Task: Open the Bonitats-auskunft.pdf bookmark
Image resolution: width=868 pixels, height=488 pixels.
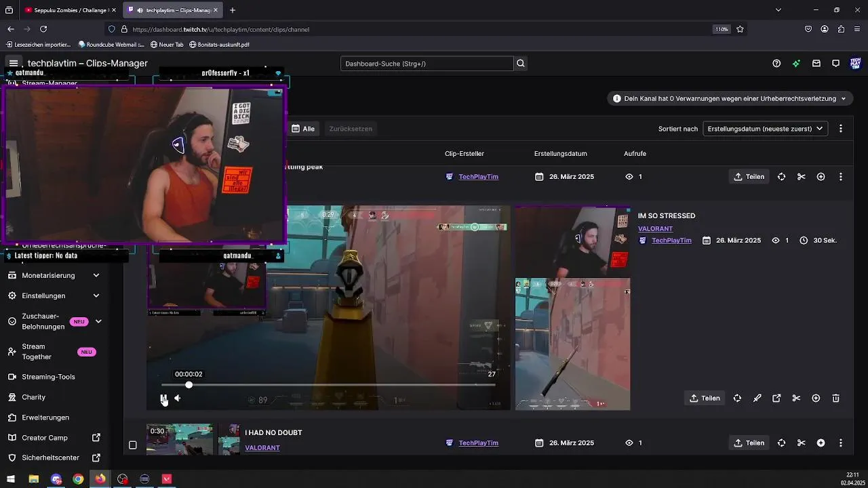Action: click(220, 45)
